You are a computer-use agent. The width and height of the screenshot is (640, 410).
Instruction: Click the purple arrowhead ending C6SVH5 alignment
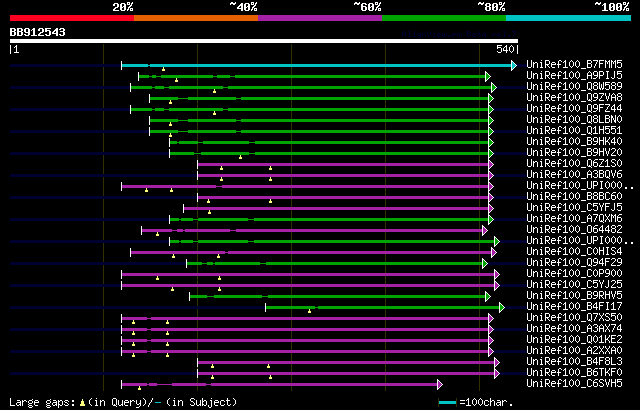click(440, 385)
